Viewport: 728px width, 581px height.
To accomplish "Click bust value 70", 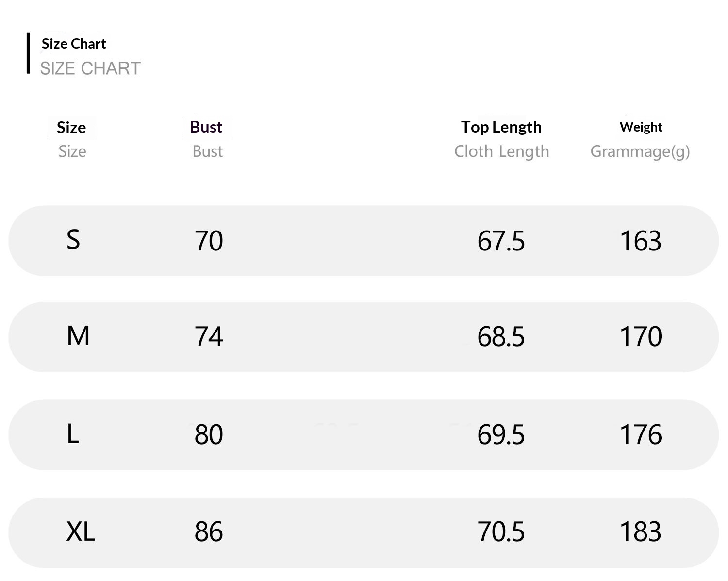I will point(209,241).
